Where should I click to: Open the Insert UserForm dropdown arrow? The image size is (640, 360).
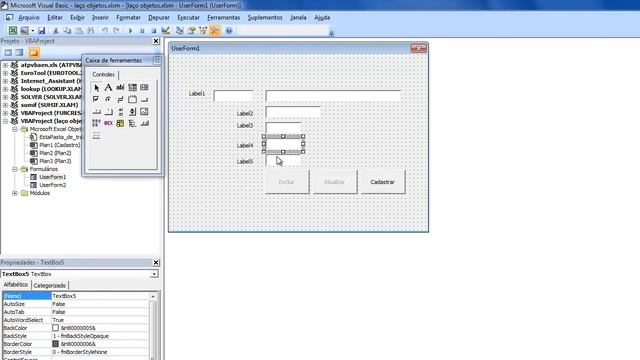pos(33,31)
